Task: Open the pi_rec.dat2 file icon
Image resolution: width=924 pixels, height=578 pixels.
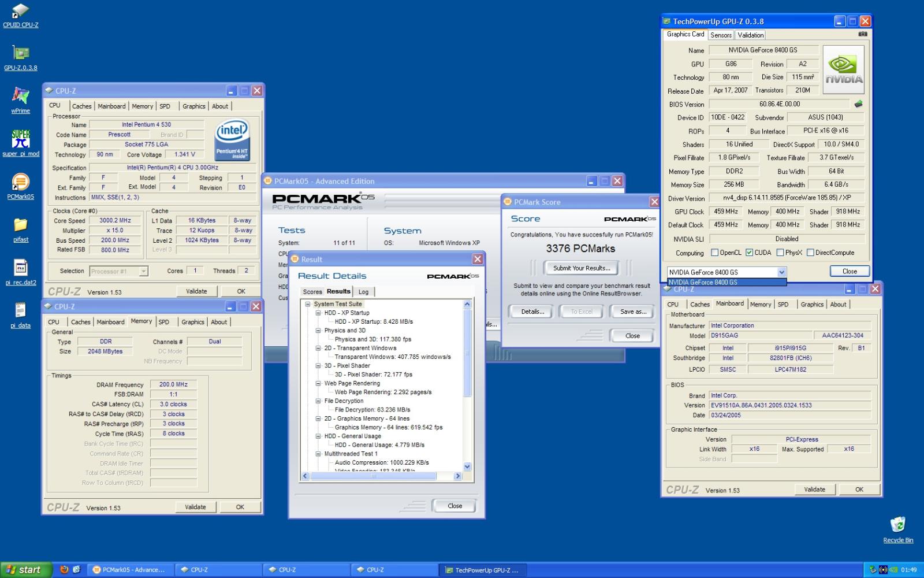Action: 21,272
